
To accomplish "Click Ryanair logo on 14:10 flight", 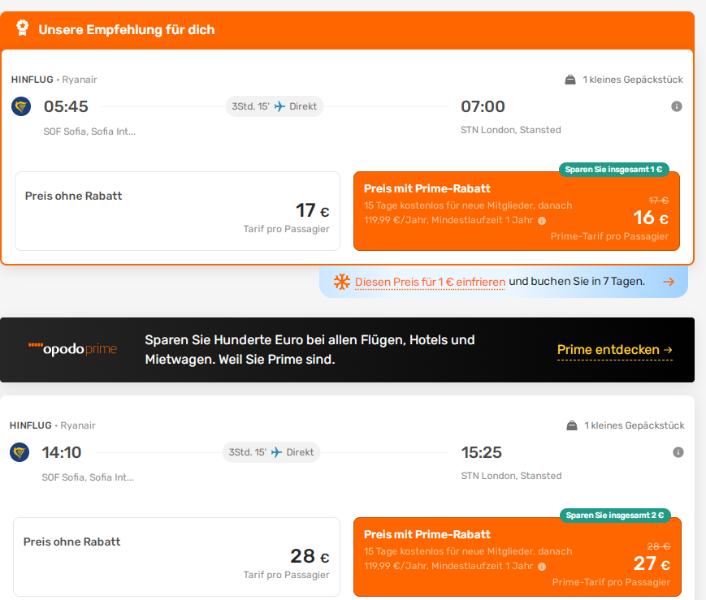I will 19,452.
